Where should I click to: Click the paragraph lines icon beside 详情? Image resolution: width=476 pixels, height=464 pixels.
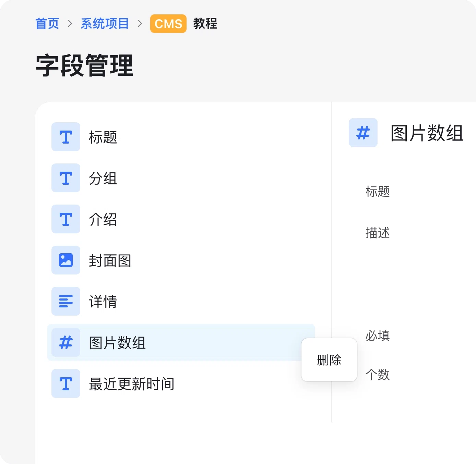point(66,301)
